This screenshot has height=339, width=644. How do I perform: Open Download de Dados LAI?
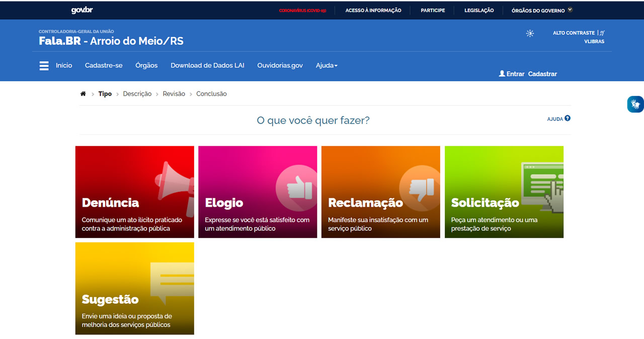point(207,65)
